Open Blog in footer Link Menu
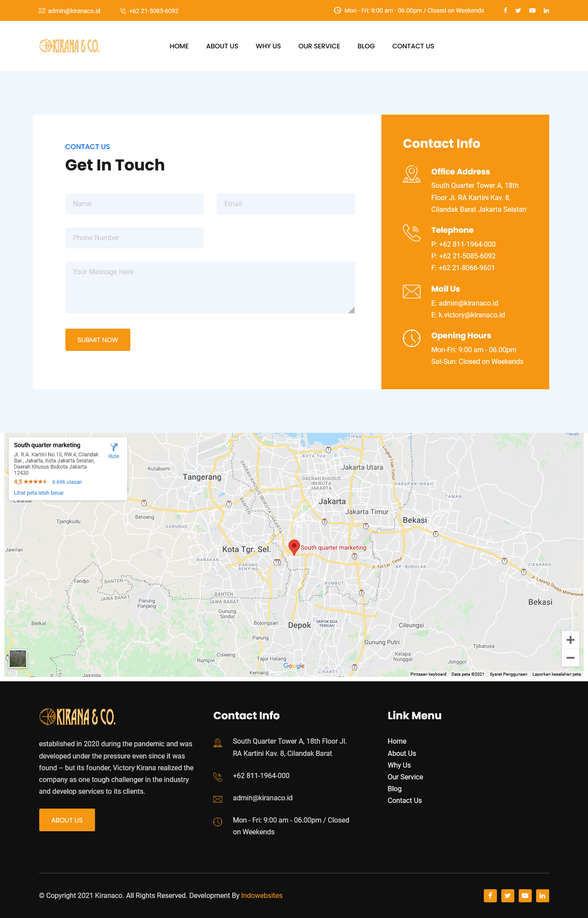The image size is (588, 918). [x=394, y=789]
